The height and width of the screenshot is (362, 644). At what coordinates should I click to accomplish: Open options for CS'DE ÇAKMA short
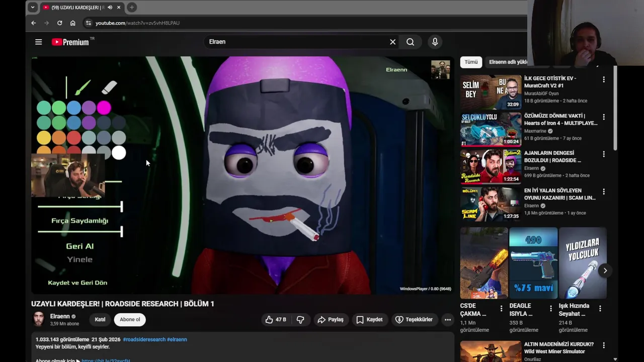[501, 309]
